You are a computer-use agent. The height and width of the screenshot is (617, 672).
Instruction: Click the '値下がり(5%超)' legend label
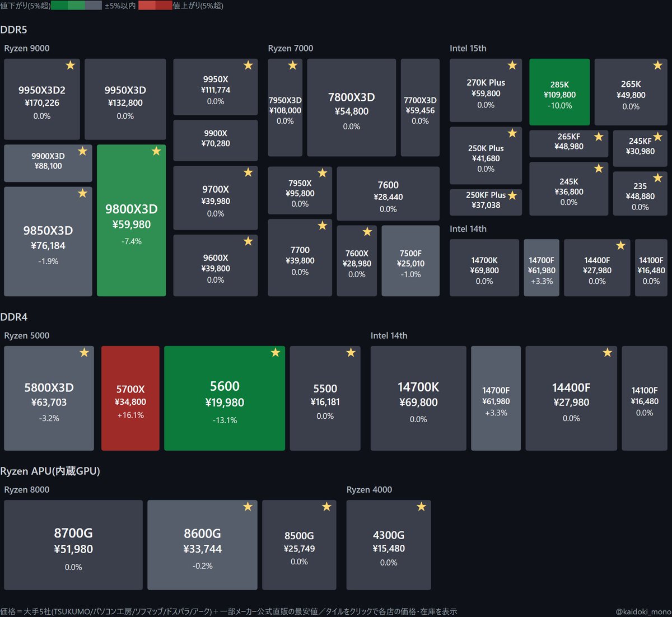pyautogui.click(x=25, y=6)
